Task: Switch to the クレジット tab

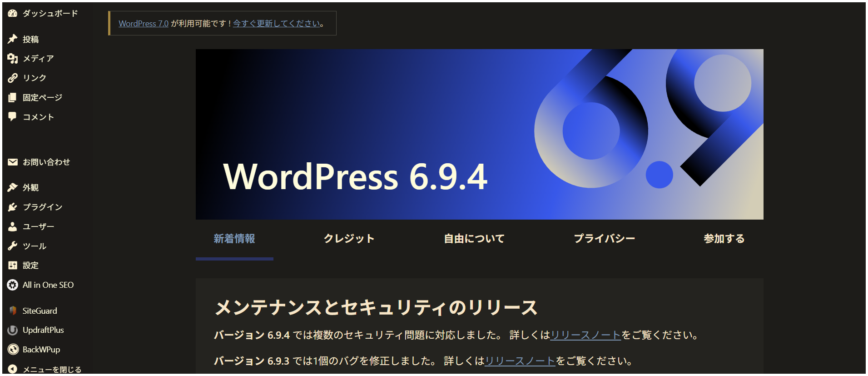Action: (x=349, y=239)
